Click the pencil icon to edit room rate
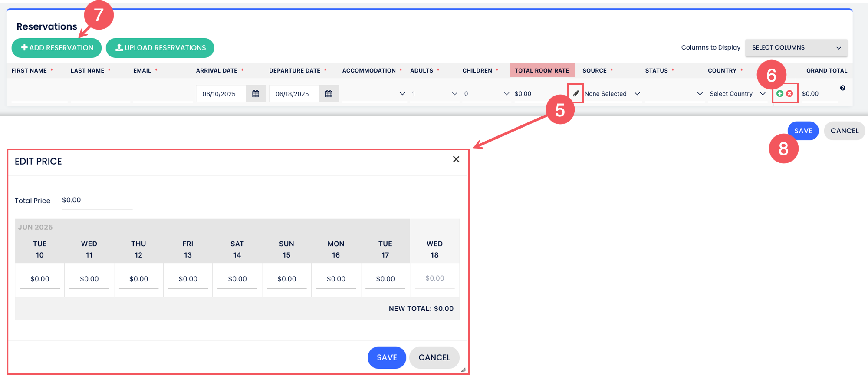The image size is (868, 383). [576, 93]
